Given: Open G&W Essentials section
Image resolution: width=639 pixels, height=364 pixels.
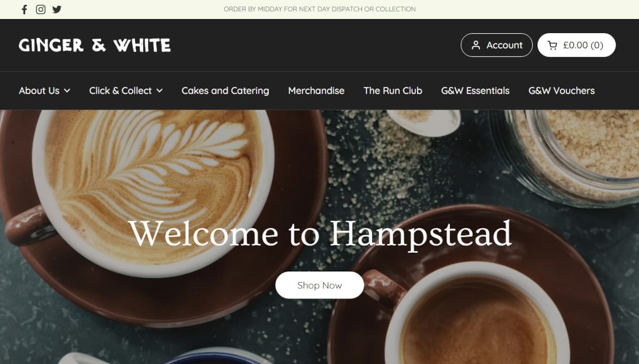Looking at the screenshot, I should 476,91.
